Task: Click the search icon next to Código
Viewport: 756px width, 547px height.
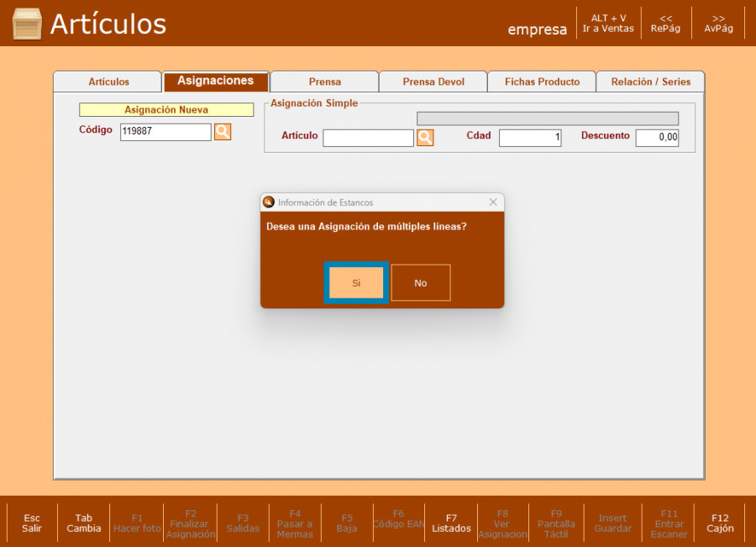Action: click(223, 132)
